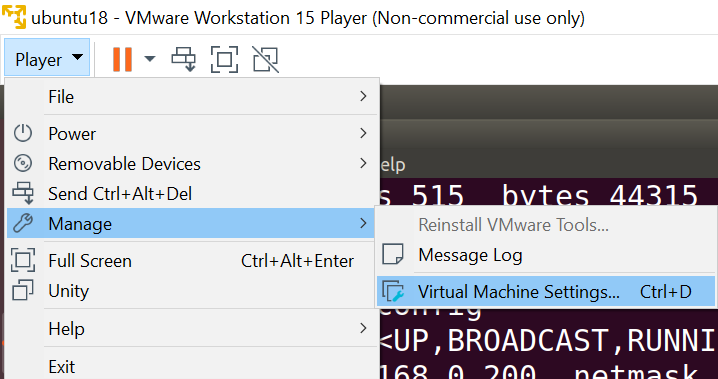
Task: Select Full Screen menu entry
Action: pyautogui.click(x=192, y=261)
